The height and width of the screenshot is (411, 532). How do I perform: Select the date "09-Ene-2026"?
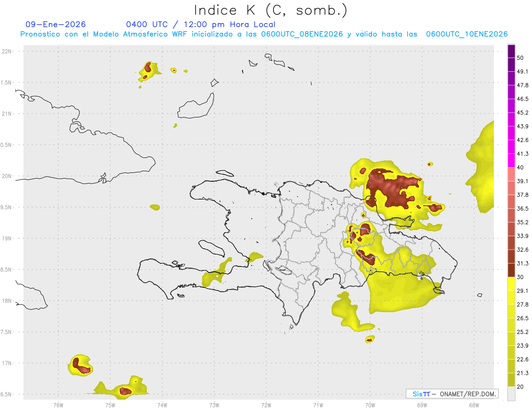(x=56, y=24)
